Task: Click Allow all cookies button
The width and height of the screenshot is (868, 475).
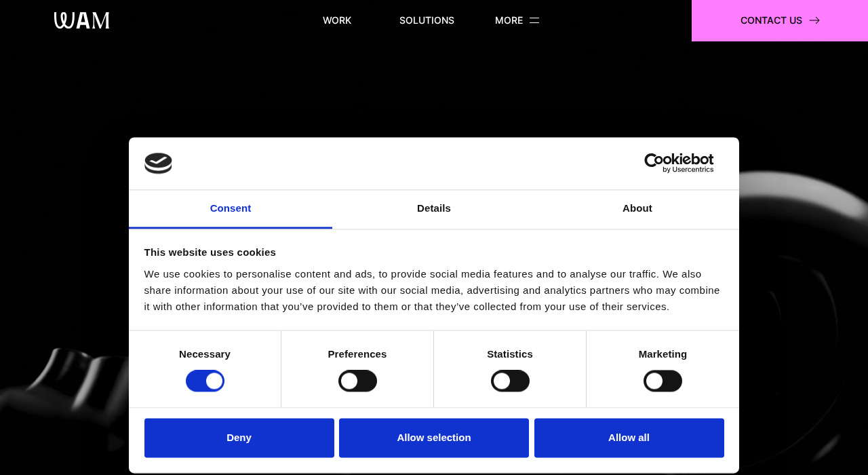Action: (629, 438)
